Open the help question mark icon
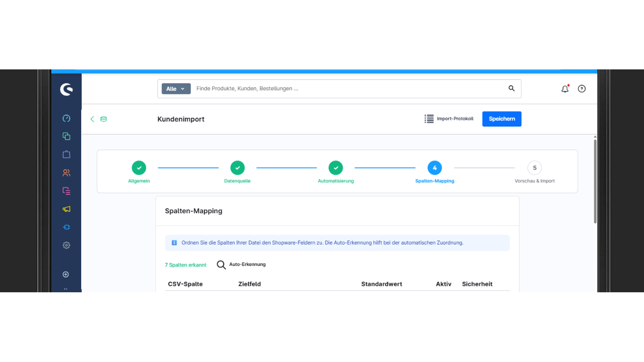This screenshot has height=362, width=644. tap(582, 89)
